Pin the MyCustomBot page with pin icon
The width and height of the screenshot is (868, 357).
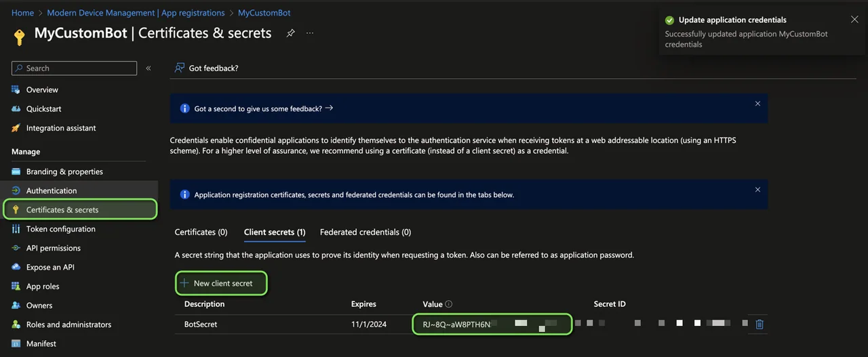click(x=290, y=33)
